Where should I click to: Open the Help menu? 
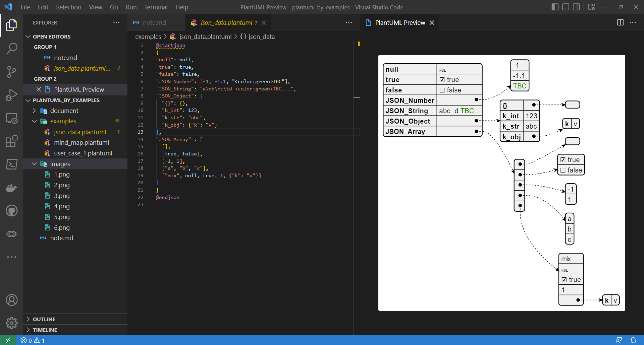tap(182, 7)
